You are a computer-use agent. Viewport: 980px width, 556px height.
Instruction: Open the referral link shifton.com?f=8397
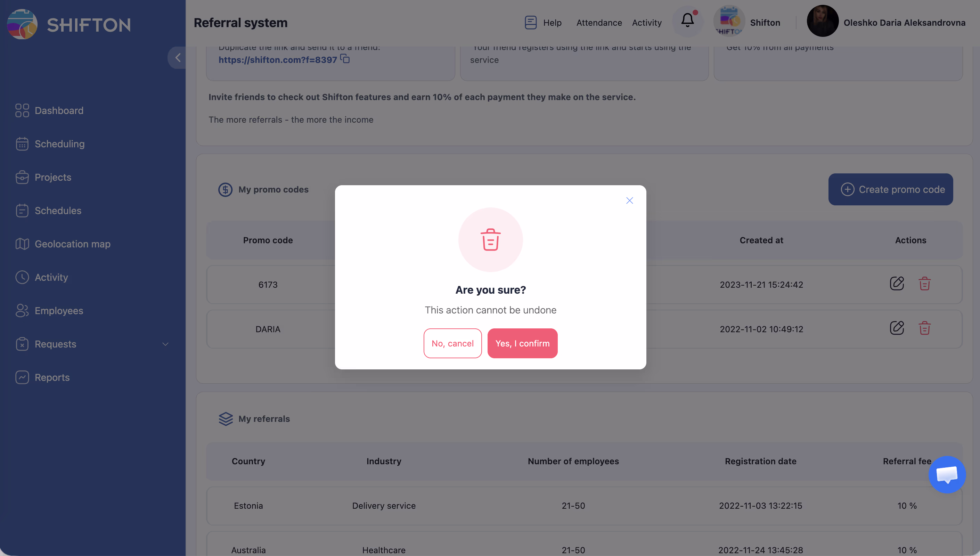(278, 60)
